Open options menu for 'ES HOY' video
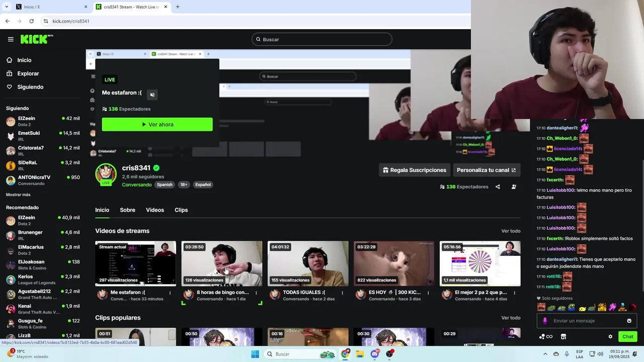This screenshot has height=362, width=644. [x=429, y=293]
